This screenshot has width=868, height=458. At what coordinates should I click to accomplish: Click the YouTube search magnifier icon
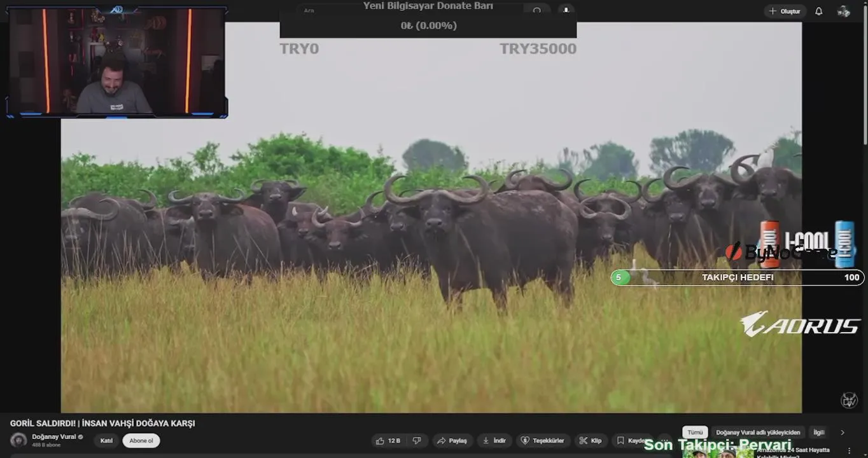(537, 10)
